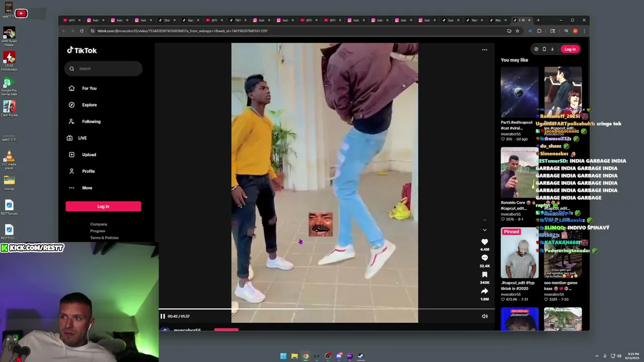
Task: Go to next video with down chevron
Action: 485,230
